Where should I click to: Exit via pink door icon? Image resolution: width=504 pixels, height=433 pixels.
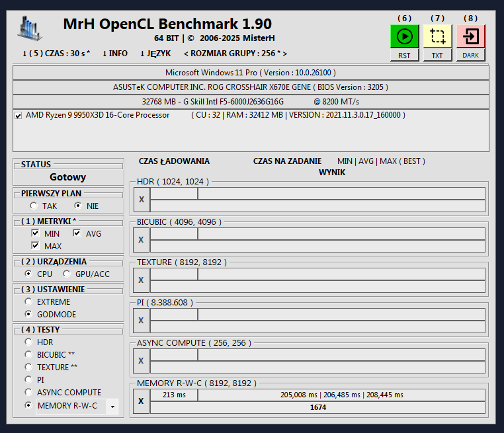(x=470, y=36)
